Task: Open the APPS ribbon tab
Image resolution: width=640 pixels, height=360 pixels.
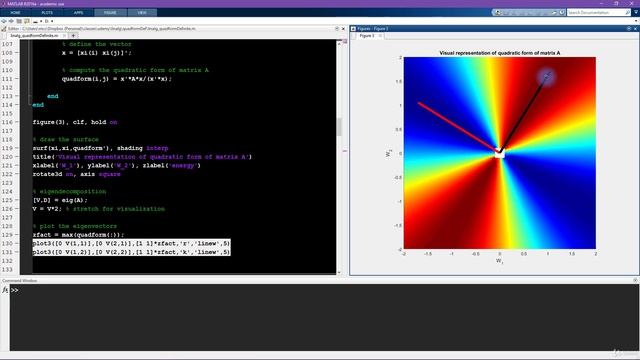Action: [78, 13]
